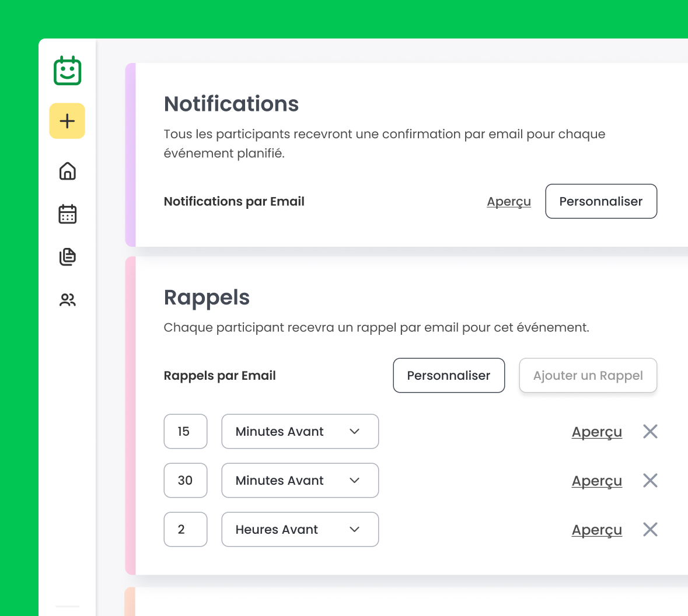Open Aperçu link for email notifications
The height and width of the screenshot is (616, 688).
click(509, 201)
